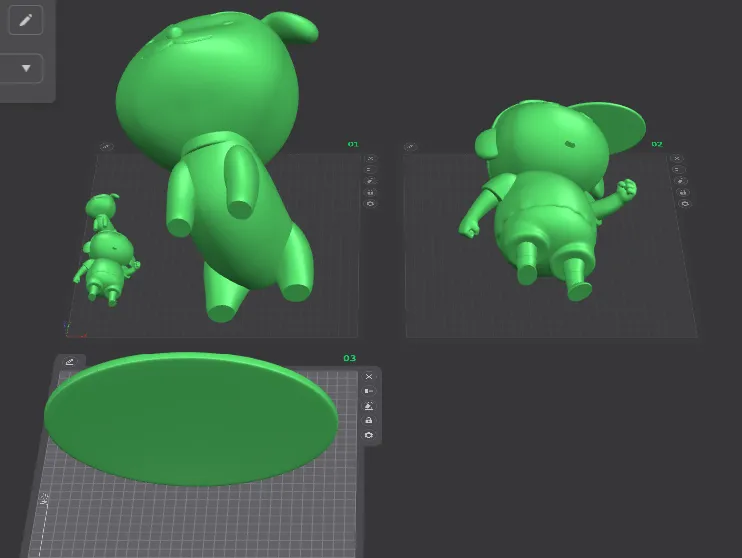Select the plate 02 number label
This screenshot has width=742, height=558.
point(657,144)
